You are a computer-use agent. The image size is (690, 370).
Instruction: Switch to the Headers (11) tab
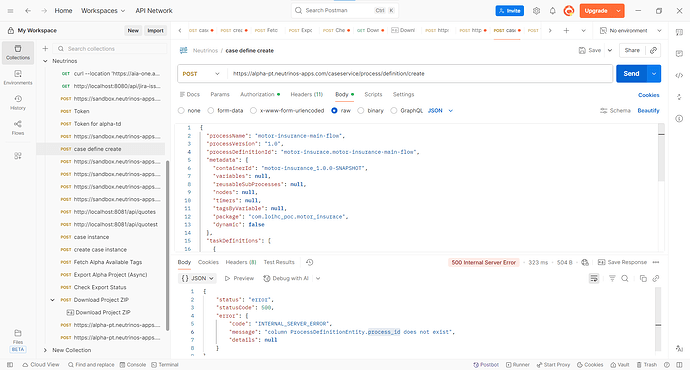(306, 95)
